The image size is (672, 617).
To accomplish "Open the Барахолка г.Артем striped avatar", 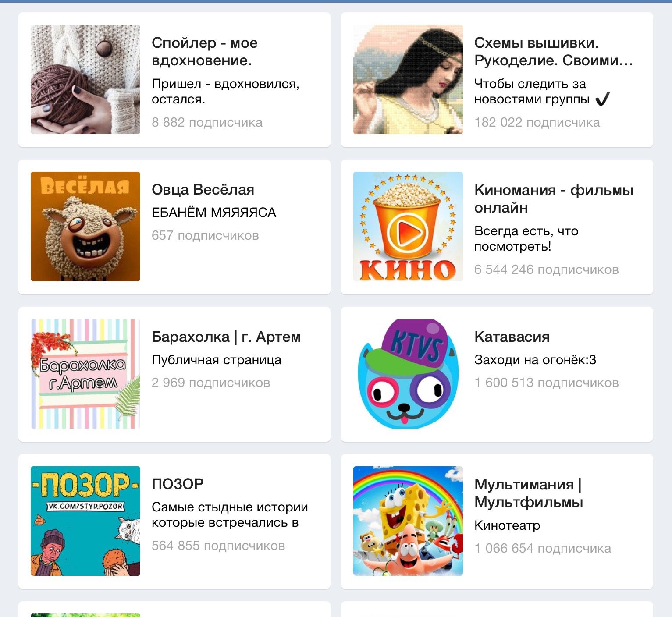I will click(85, 374).
